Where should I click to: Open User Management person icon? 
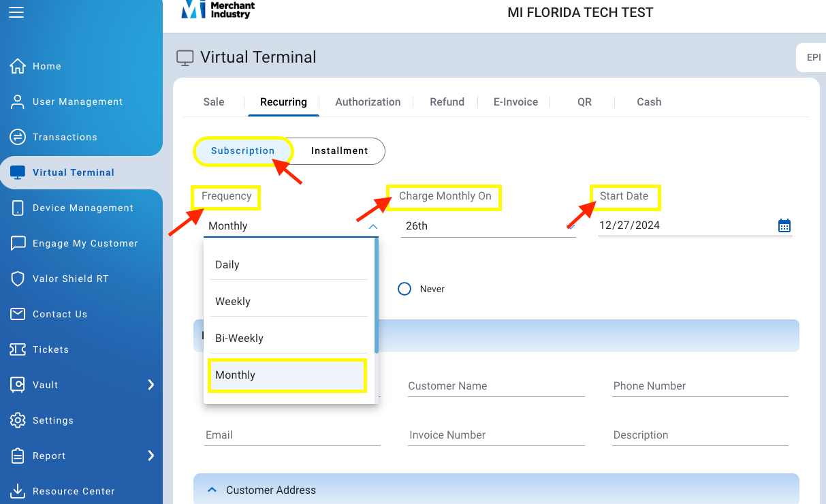point(18,101)
